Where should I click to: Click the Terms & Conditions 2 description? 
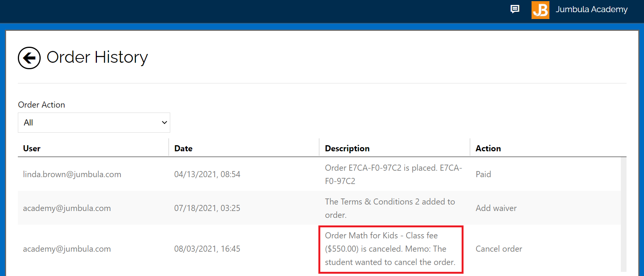tap(389, 208)
